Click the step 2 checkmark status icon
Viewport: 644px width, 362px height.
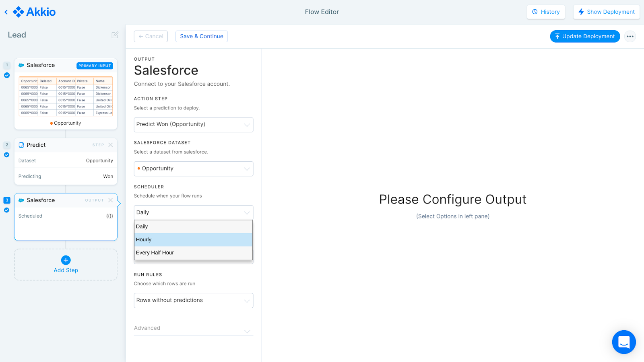click(x=7, y=155)
